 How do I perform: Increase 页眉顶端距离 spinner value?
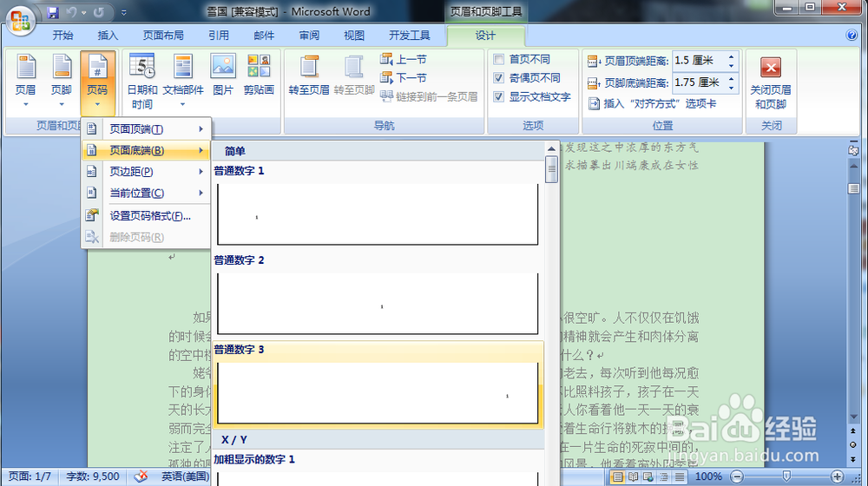tap(731, 56)
